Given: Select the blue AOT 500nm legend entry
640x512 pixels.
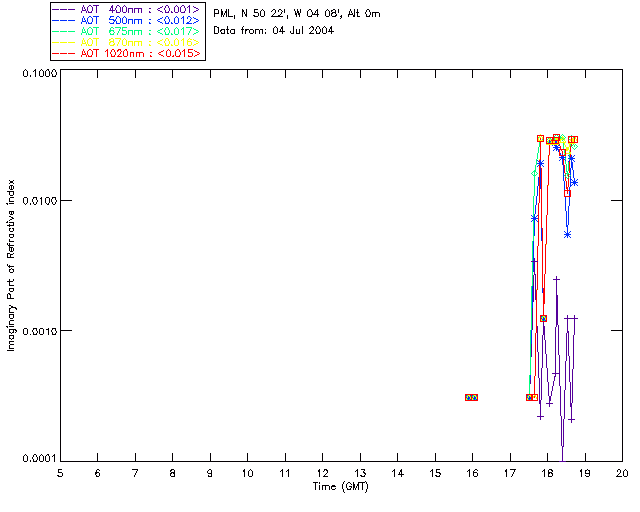Looking at the screenshot, I should (127, 19).
